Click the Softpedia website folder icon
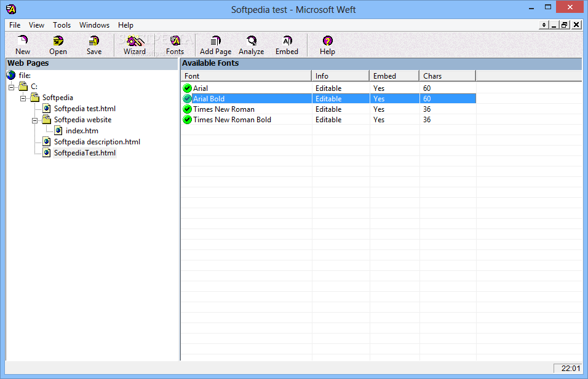 point(47,119)
